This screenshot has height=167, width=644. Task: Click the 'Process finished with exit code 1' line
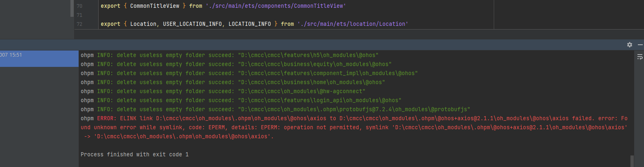pos(135,155)
